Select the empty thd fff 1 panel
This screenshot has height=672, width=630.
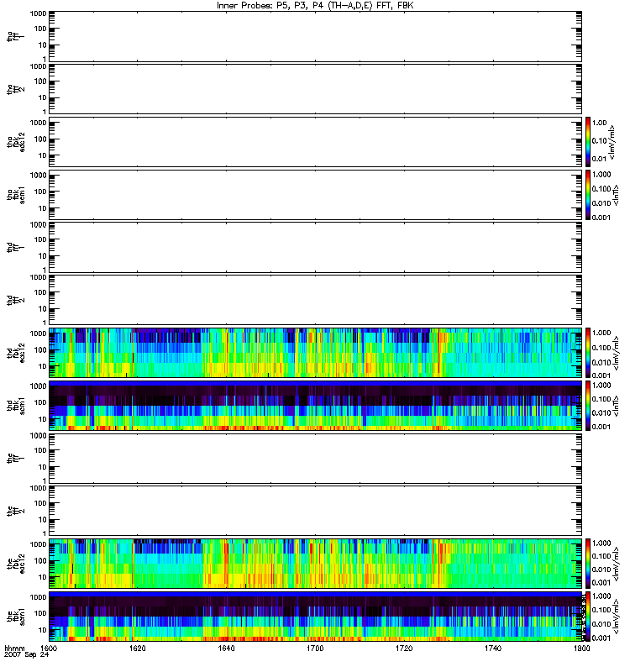[x=316, y=247]
